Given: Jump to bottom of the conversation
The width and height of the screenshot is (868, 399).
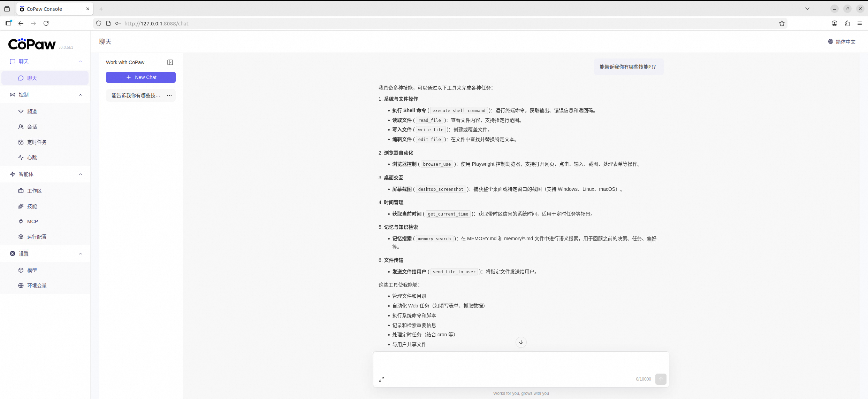Looking at the screenshot, I should (521, 342).
